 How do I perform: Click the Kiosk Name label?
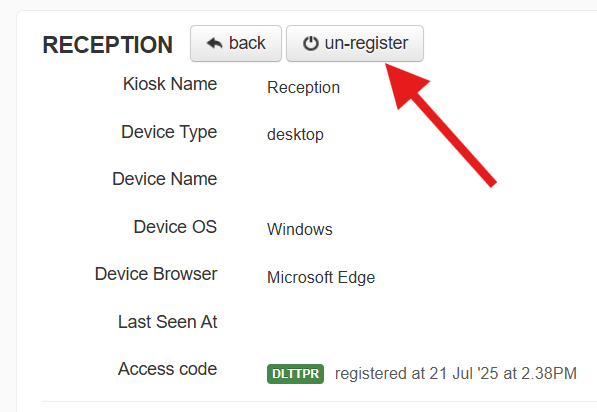click(x=170, y=83)
